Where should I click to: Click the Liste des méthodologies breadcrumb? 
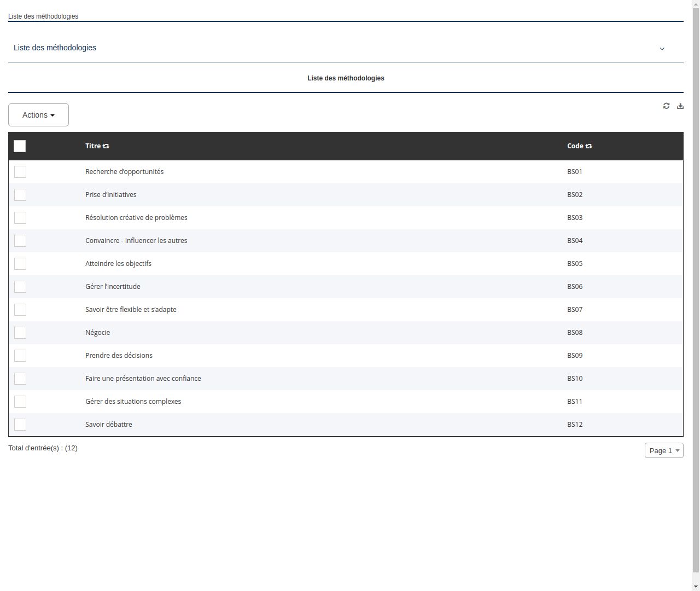coord(43,16)
